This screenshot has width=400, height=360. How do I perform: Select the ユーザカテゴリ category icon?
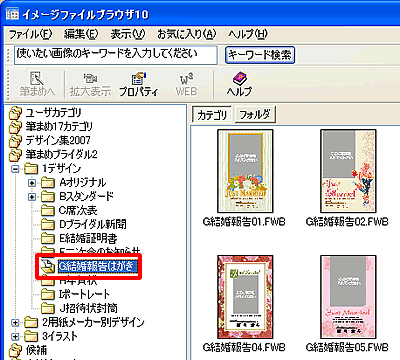pos(15,113)
